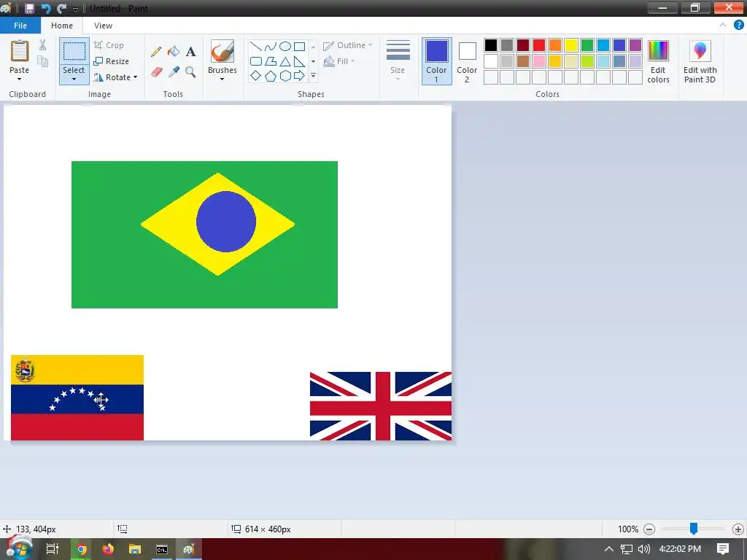Pick the red color swatch
The height and width of the screenshot is (560, 747).
(539, 45)
